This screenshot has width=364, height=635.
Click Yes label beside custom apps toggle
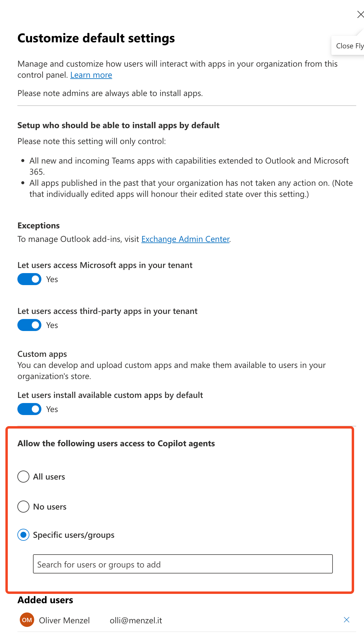tap(52, 409)
